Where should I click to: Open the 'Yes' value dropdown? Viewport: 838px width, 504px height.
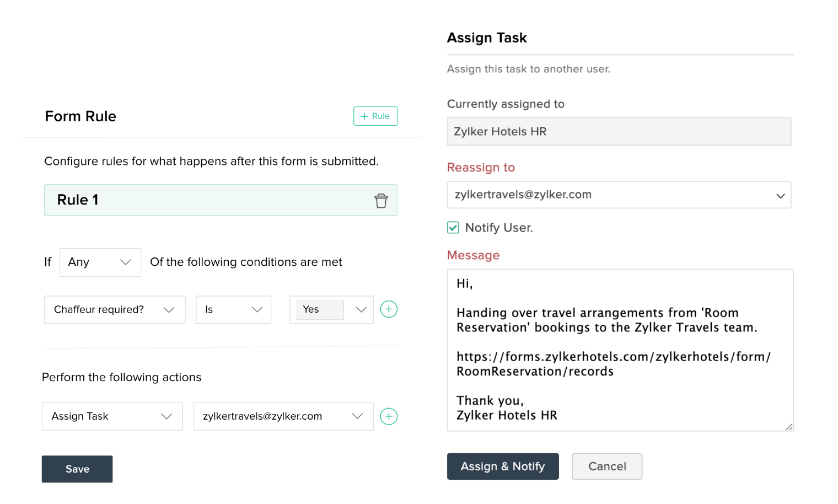tap(331, 309)
